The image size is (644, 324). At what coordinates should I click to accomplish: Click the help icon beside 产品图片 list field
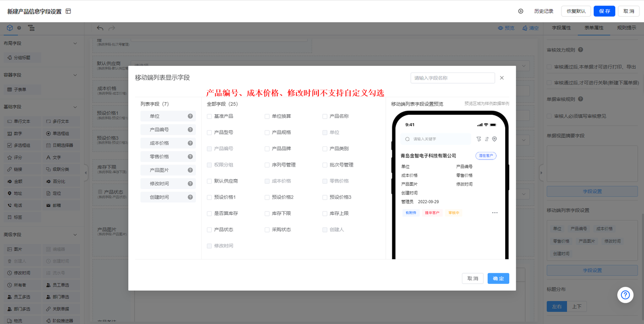190,171
